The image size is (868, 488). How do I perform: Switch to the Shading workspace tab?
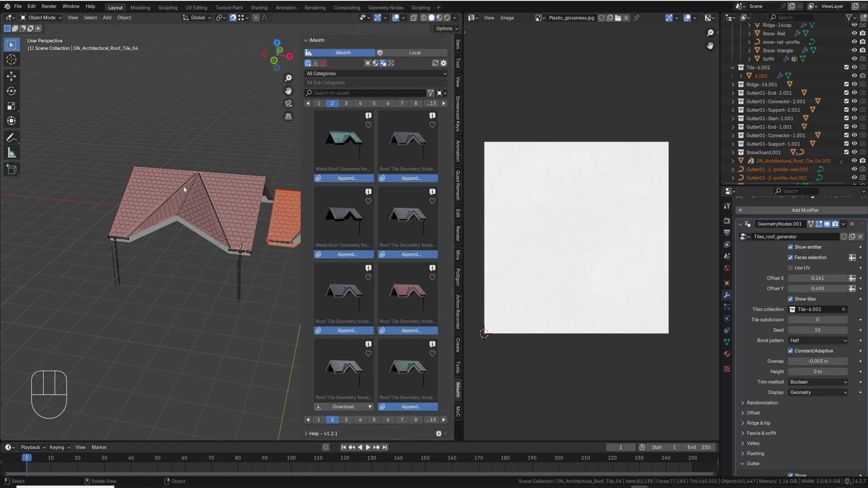[x=259, y=8]
